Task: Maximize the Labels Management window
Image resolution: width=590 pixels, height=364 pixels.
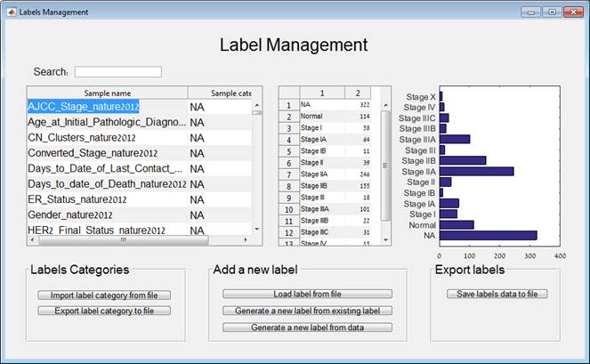Action: 553,12
